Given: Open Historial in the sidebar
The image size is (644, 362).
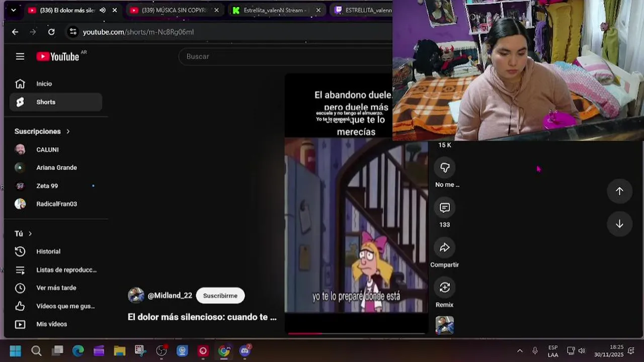Looking at the screenshot, I should point(56,251).
